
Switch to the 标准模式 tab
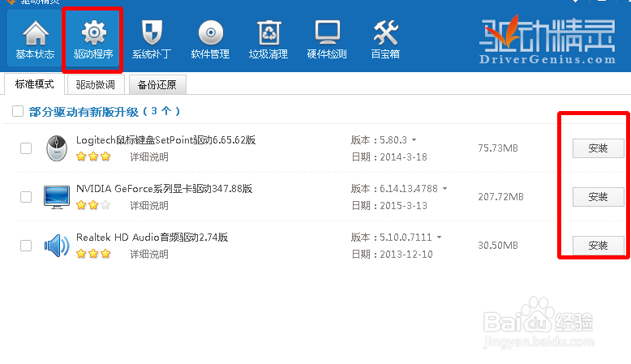(35, 84)
